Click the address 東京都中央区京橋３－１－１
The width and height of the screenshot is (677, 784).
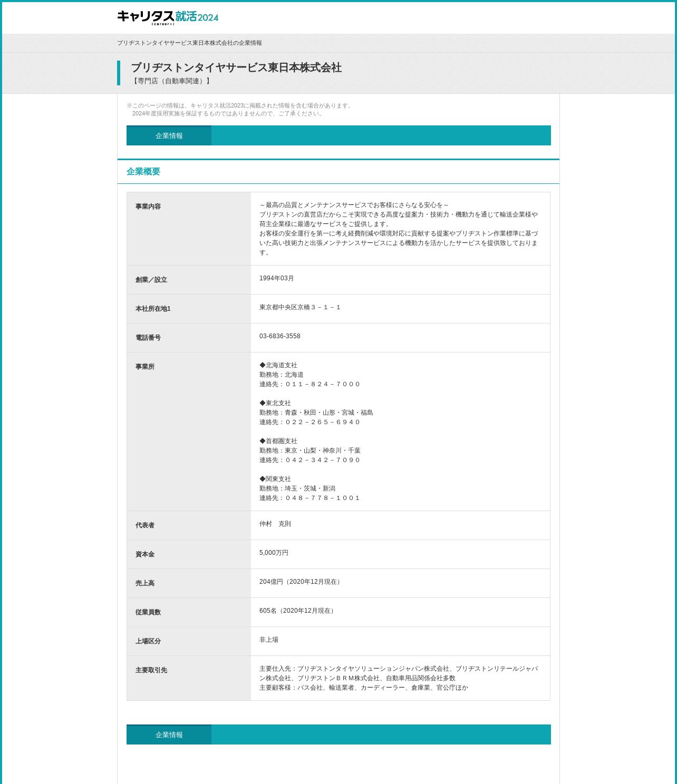(x=300, y=307)
